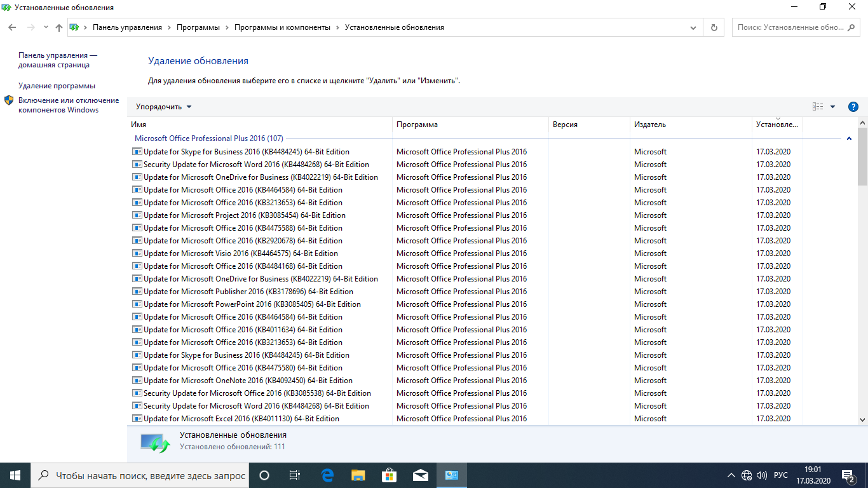Open File Explorer from the taskbar
Viewport: 868px width, 488px height.
click(358, 475)
